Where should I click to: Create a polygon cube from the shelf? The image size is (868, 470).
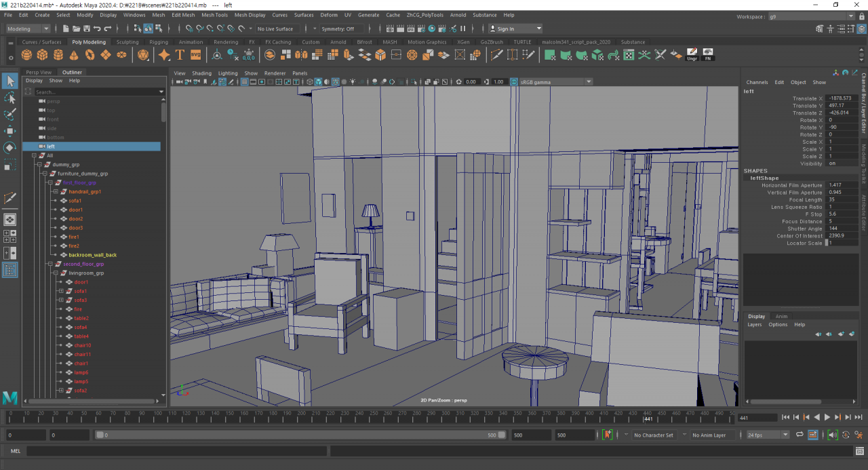pos(42,55)
